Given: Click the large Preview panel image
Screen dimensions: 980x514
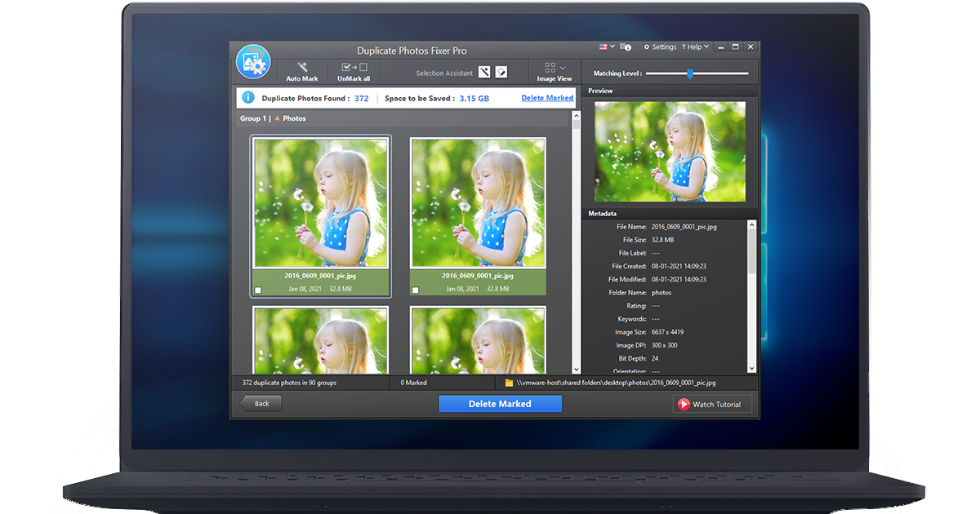Looking at the screenshot, I should click(670, 152).
